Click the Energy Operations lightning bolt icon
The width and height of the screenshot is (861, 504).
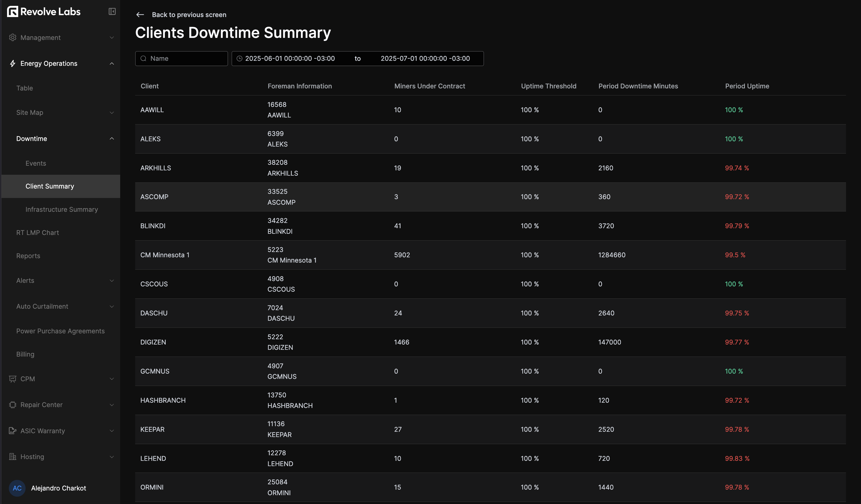coord(13,63)
